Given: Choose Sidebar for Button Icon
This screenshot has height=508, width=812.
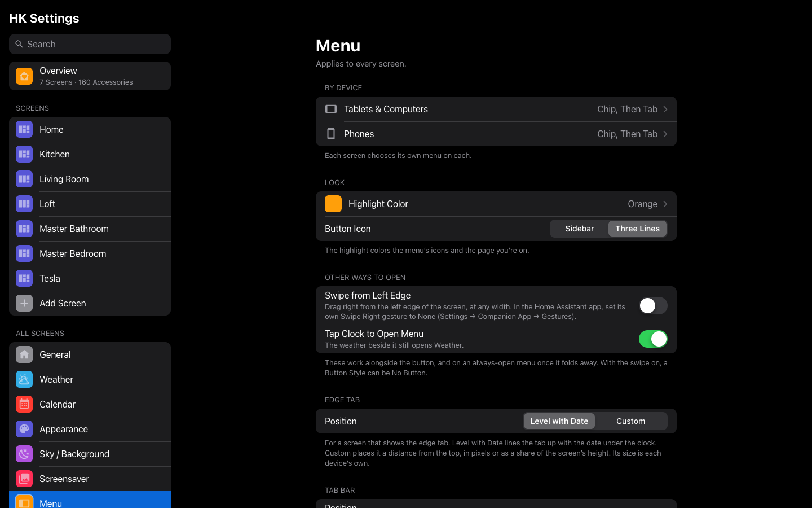Looking at the screenshot, I should coord(580,229).
